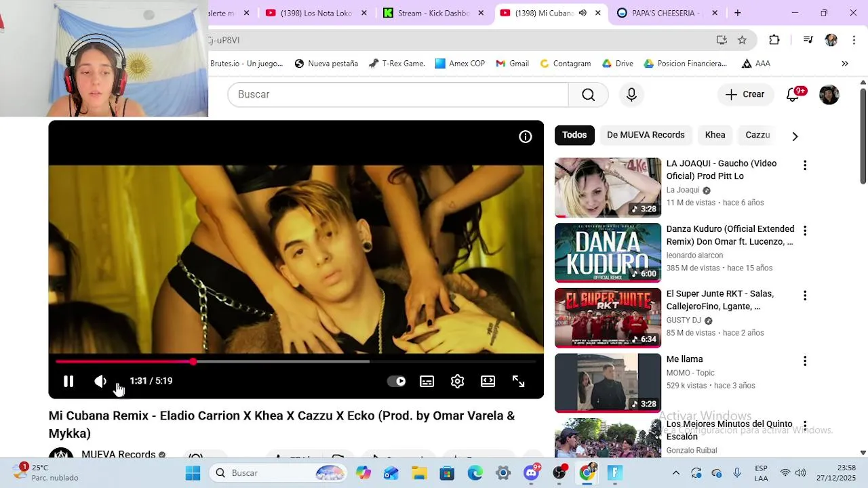Switch to Los Nota Loko browser tab
This screenshot has width=868, height=488.
coord(316,13)
